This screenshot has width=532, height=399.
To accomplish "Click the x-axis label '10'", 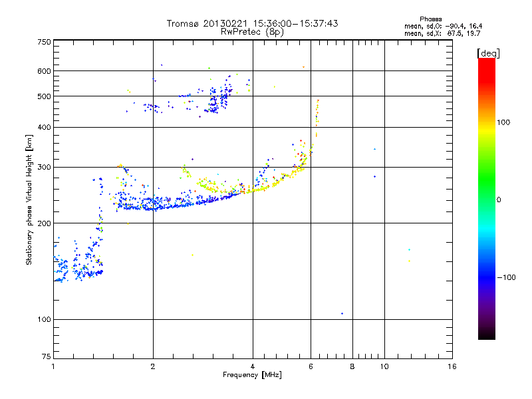I will 384,366.
